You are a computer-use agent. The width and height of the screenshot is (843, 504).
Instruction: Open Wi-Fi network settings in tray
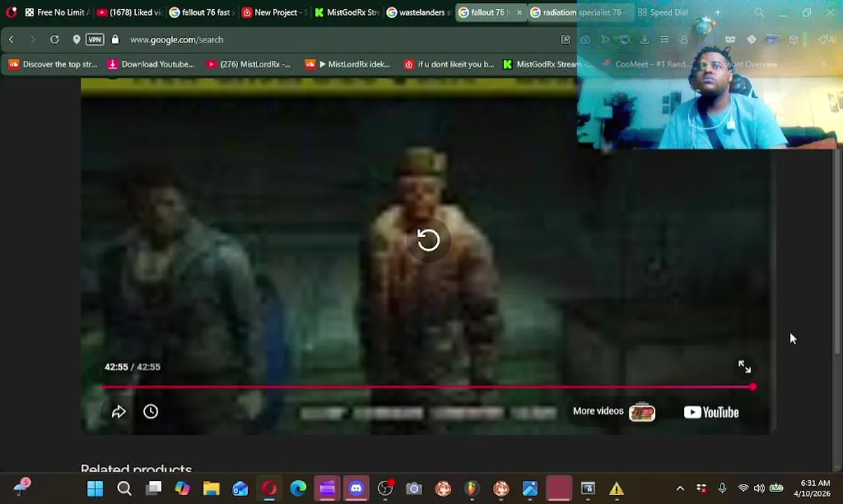pyautogui.click(x=743, y=489)
